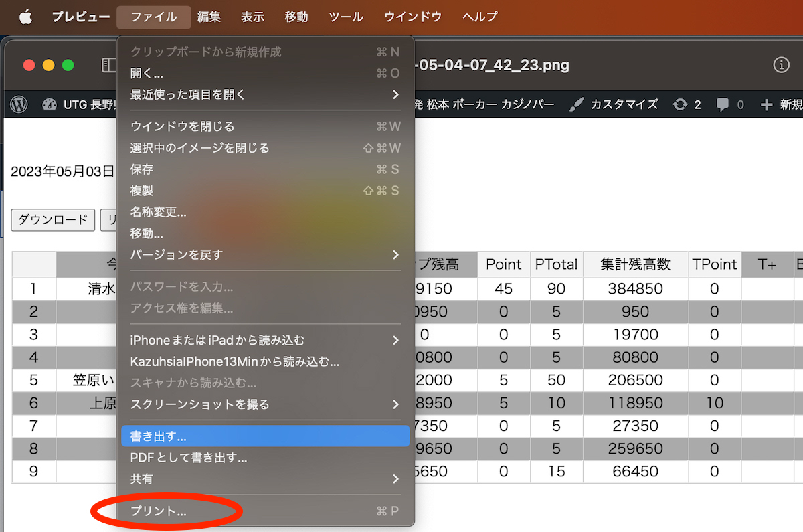The width and height of the screenshot is (803, 532).
Task: Click the 集計残高数 column header
Action: pos(636,265)
